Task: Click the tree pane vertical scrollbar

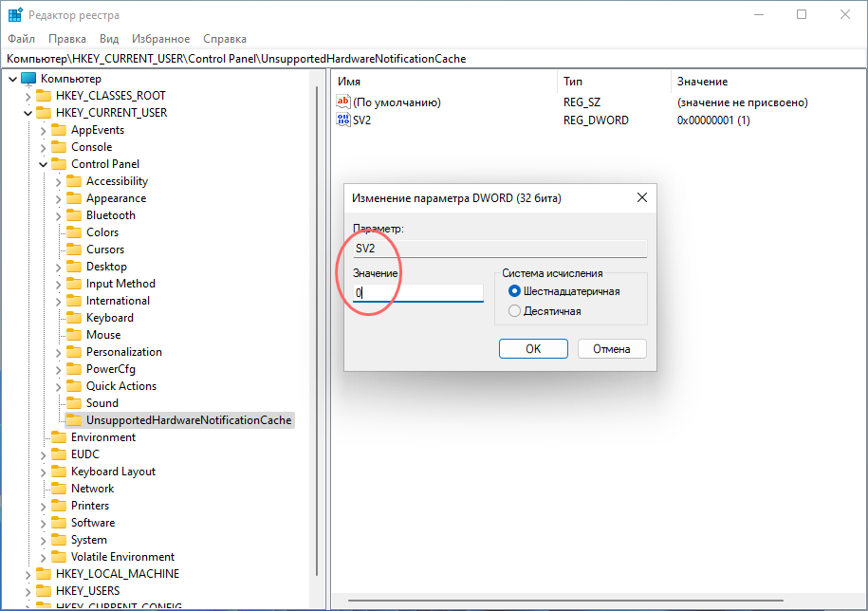Action: click(317, 330)
